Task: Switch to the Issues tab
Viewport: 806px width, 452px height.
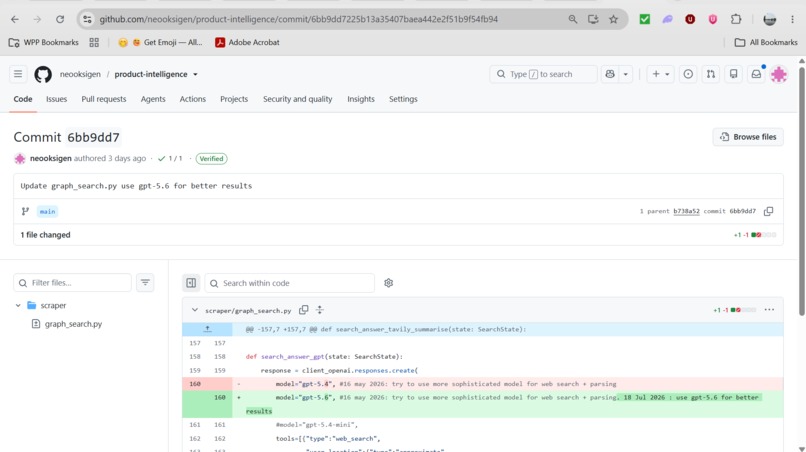Action: [x=57, y=99]
